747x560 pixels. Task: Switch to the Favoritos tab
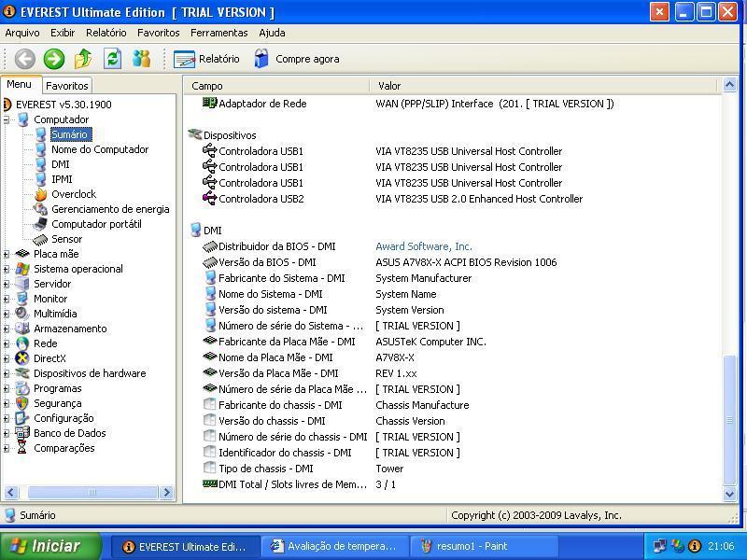tap(66, 85)
